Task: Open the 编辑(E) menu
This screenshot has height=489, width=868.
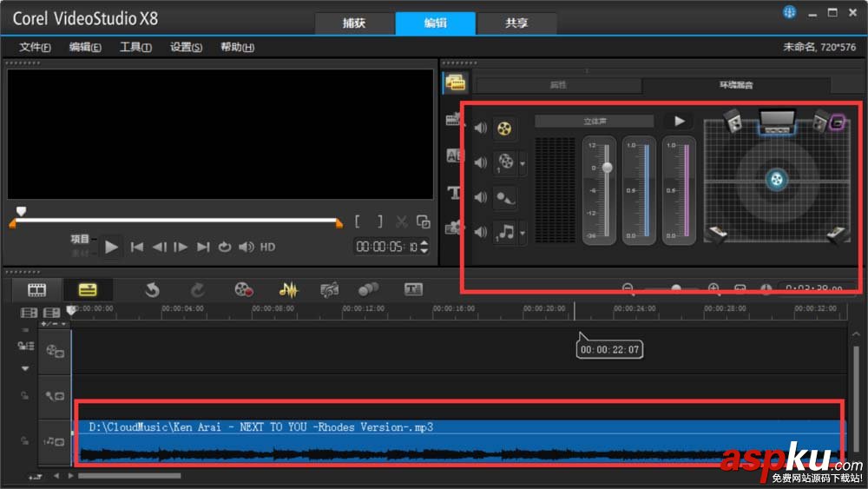Action: point(85,47)
